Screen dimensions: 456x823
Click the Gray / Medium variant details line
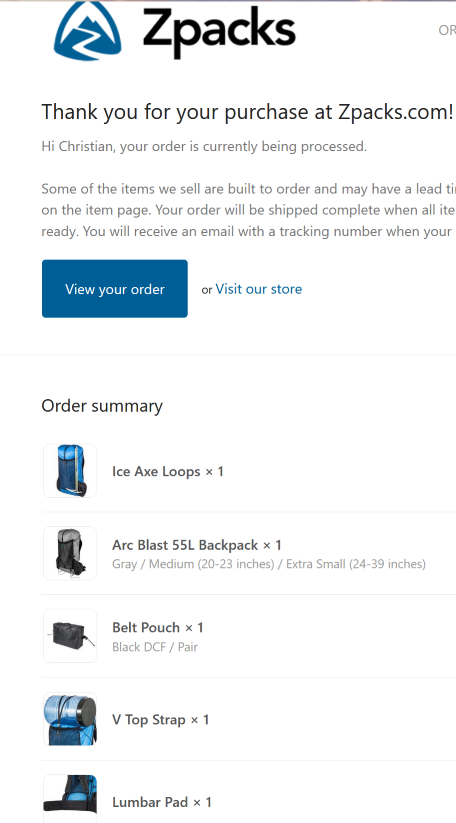point(269,564)
